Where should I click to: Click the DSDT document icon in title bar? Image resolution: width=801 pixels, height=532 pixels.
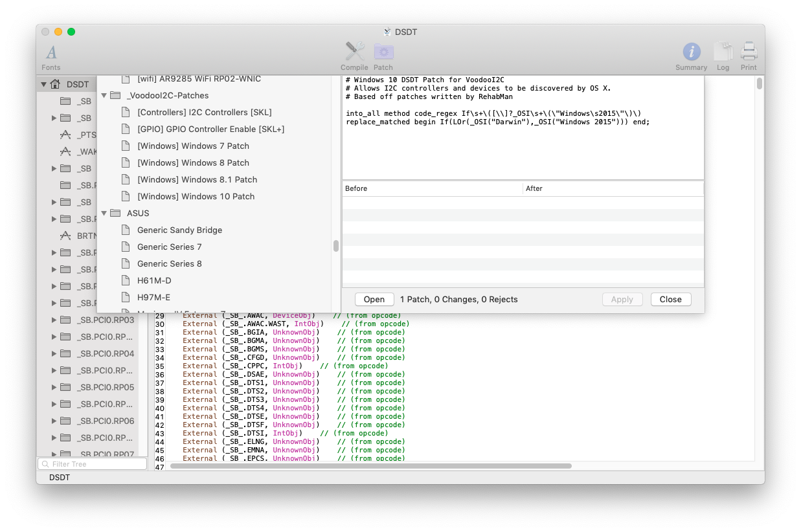[387, 31]
